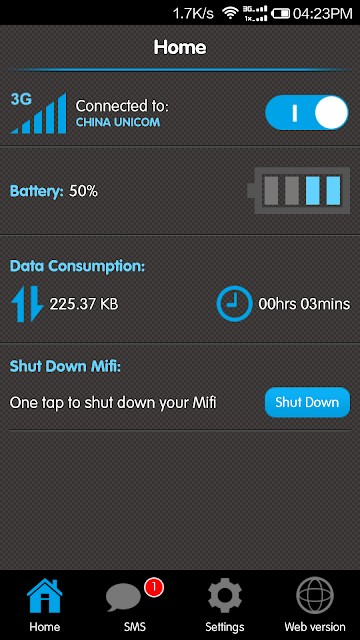Toggle the mobile data connection switch off
This screenshot has width=360, height=640.
[x=307, y=113]
